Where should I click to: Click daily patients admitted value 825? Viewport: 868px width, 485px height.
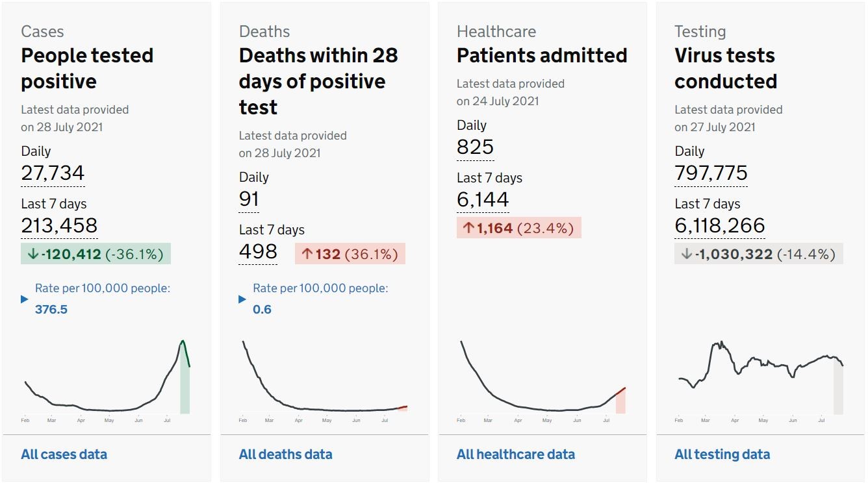coord(475,147)
